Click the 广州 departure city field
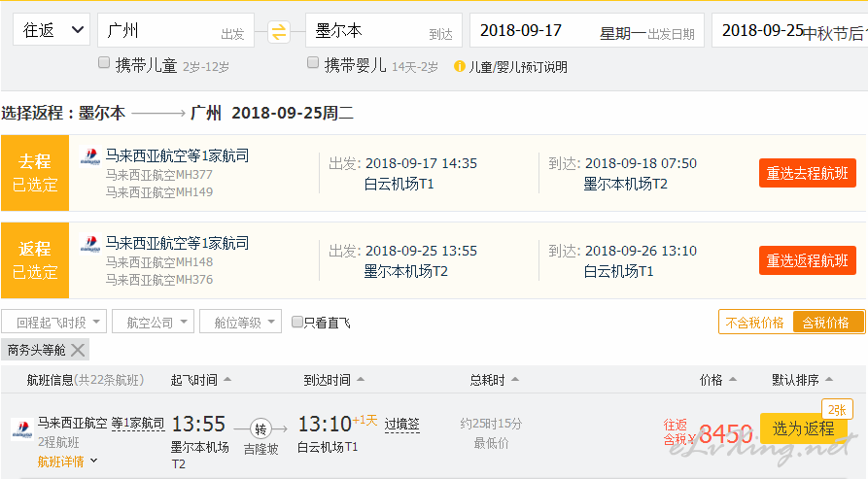 176,30
